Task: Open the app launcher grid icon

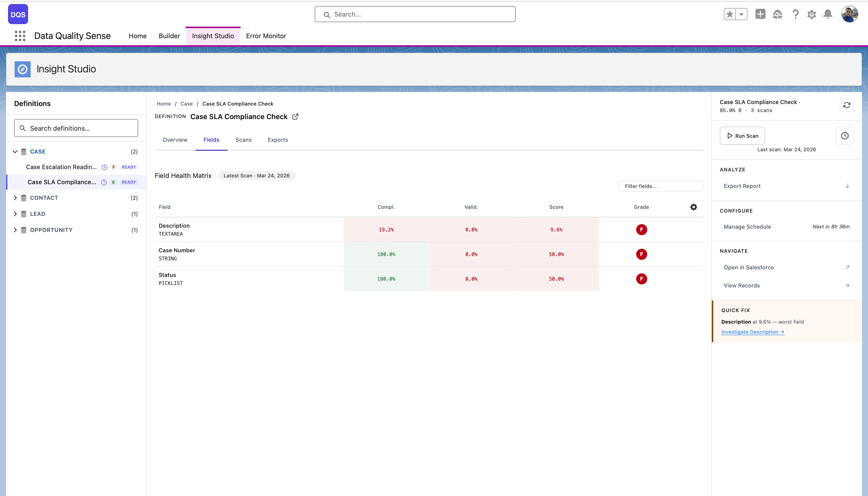Action: [x=20, y=36]
